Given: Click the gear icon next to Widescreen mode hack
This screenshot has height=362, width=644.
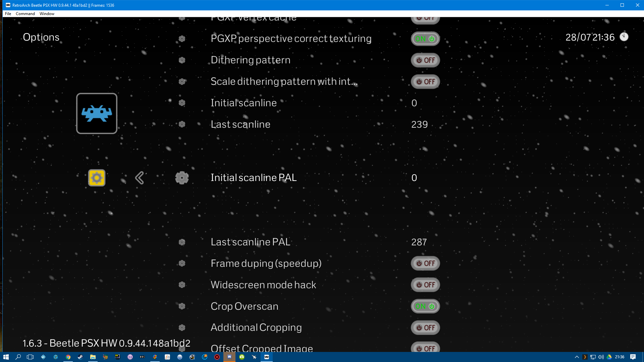Looking at the screenshot, I should (182, 285).
